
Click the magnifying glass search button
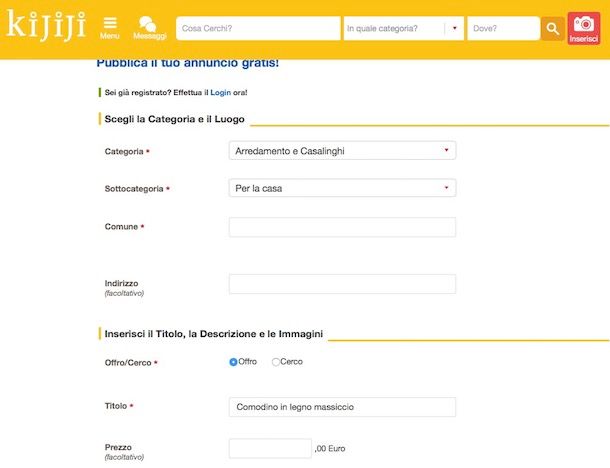pyautogui.click(x=552, y=28)
